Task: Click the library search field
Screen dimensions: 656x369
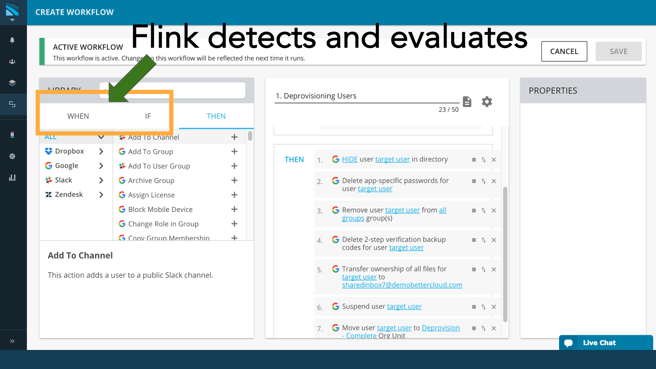Action: pos(172,90)
